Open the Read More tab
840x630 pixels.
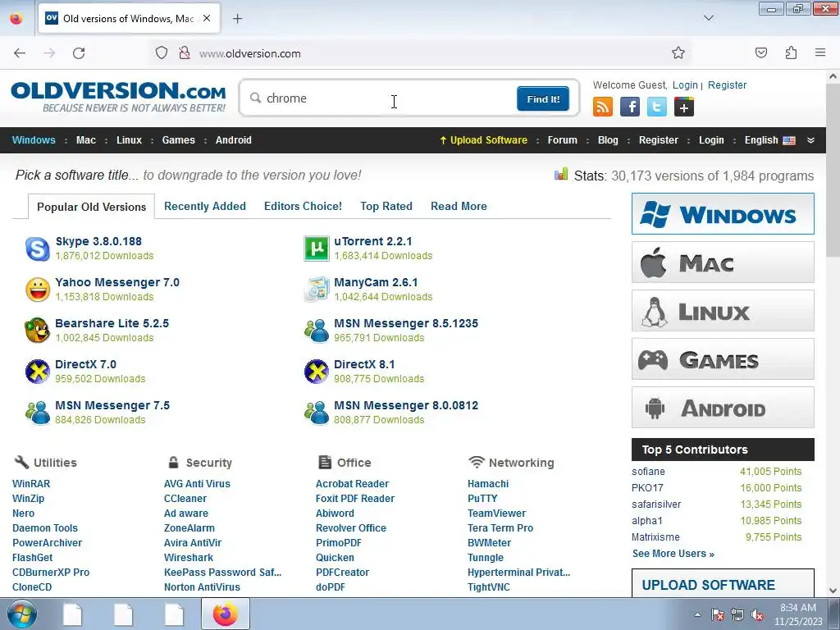pos(459,206)
